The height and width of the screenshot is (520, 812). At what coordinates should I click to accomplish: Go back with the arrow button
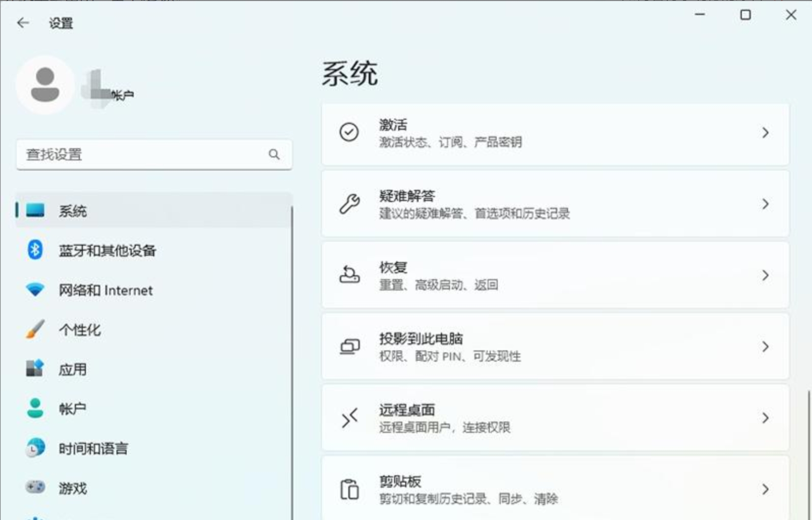[x=23, y=22]
